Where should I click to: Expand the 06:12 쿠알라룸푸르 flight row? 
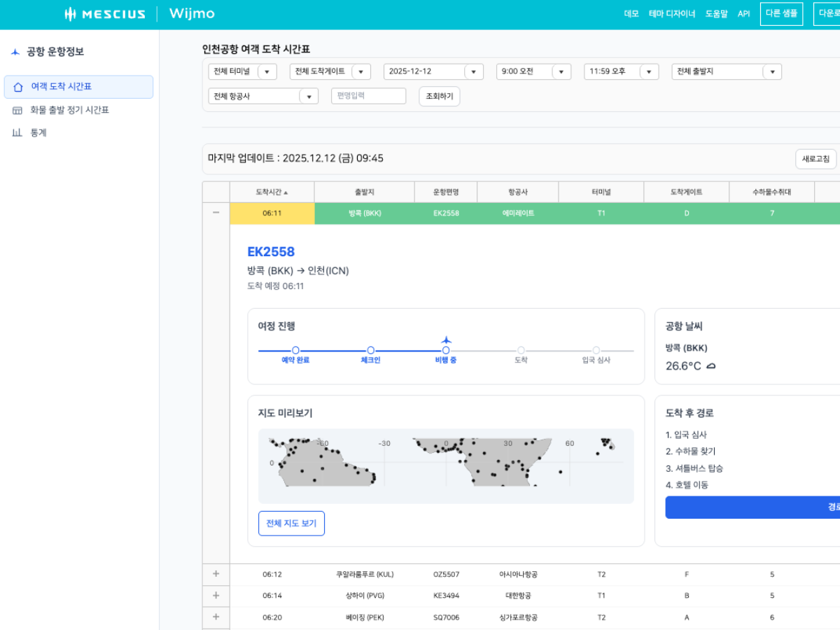point(216,574)
